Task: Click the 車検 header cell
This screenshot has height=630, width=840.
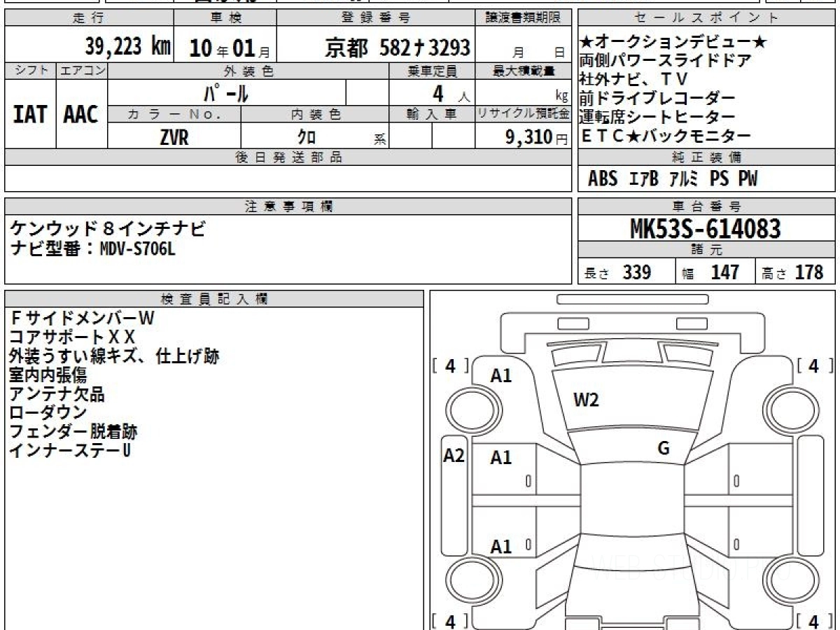Action: [x=225, y=17]
